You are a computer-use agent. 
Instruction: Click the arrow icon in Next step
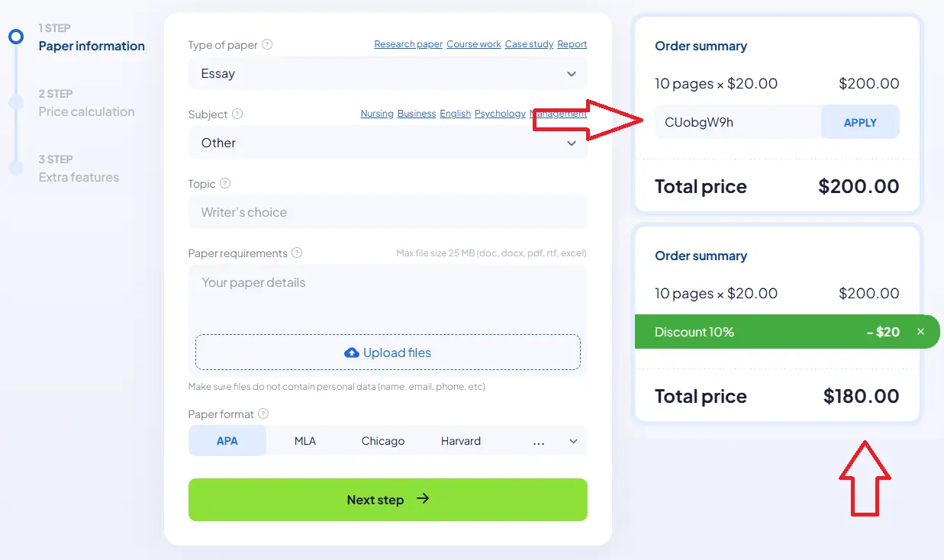pos(423,499)
